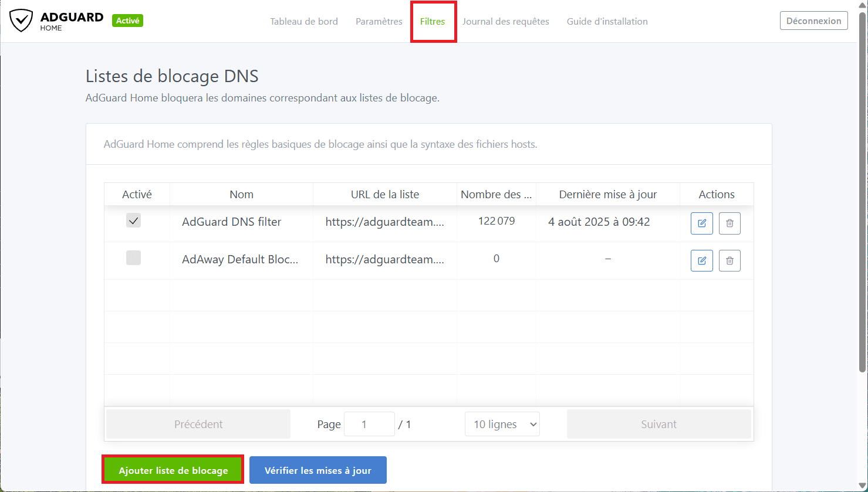Sort by Nombre des règles column header
The height and width of the screenshot is (492, 868).
497,194
